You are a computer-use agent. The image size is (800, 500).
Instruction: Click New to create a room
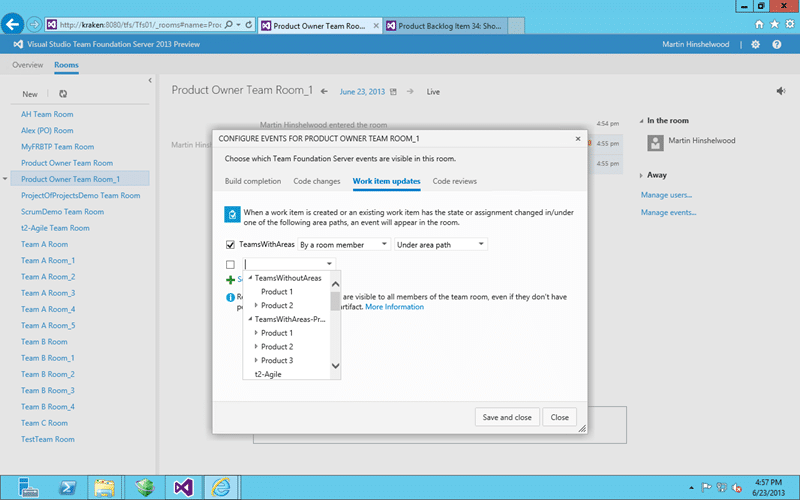pos(30,94)
